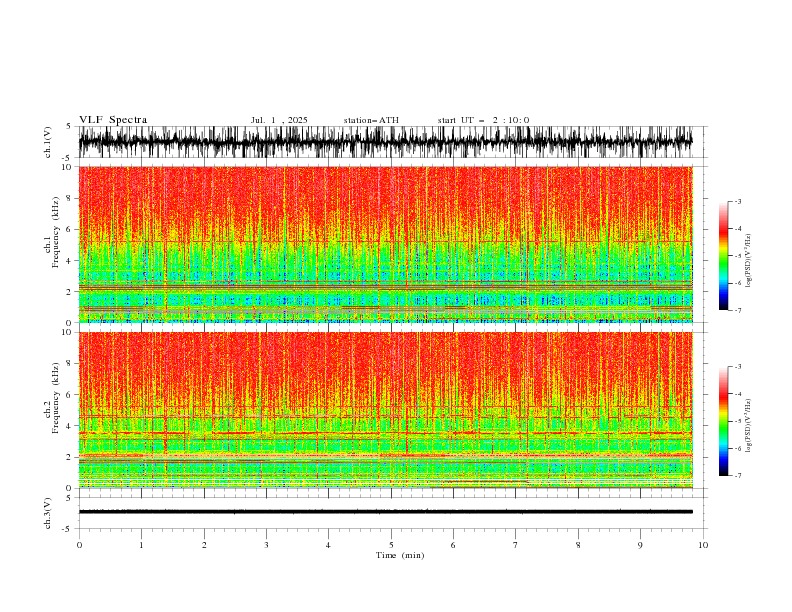
Task: Click the "ch.1(V)" waveform axis label
Action: click(x=48, y=142)
